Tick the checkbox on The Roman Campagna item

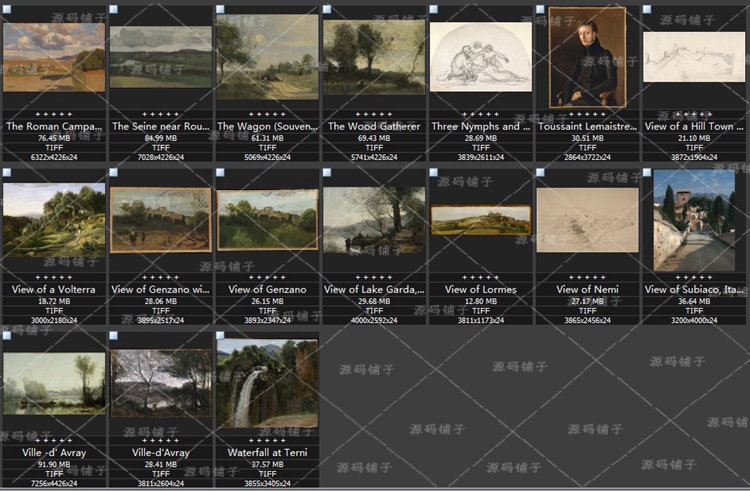pyautogui.click(x=7, y=9)
